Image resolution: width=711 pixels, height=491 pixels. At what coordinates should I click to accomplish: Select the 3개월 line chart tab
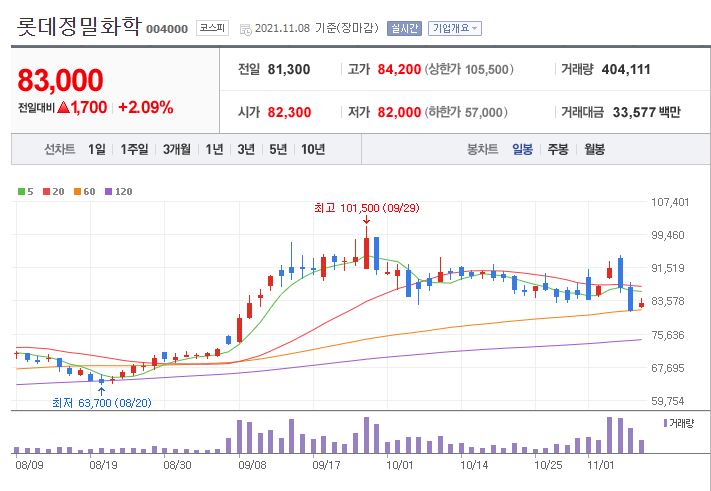(177, 149)
